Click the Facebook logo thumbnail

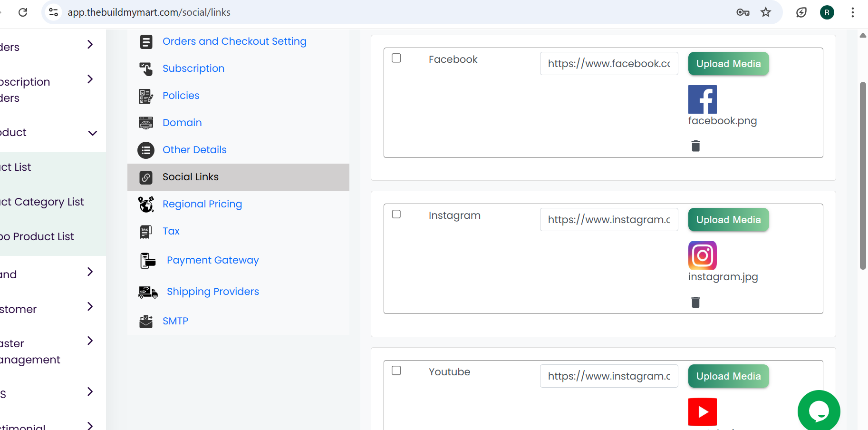click(703, 99)
